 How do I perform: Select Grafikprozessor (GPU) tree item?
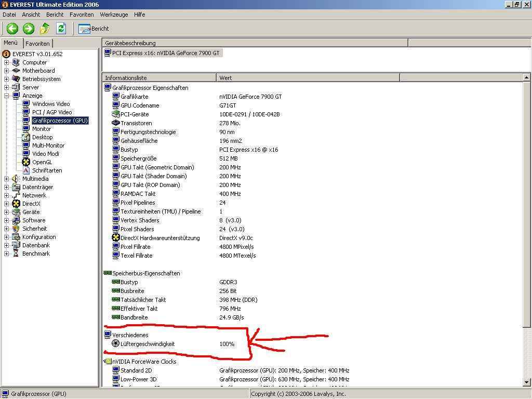click(x=60, y=121)
